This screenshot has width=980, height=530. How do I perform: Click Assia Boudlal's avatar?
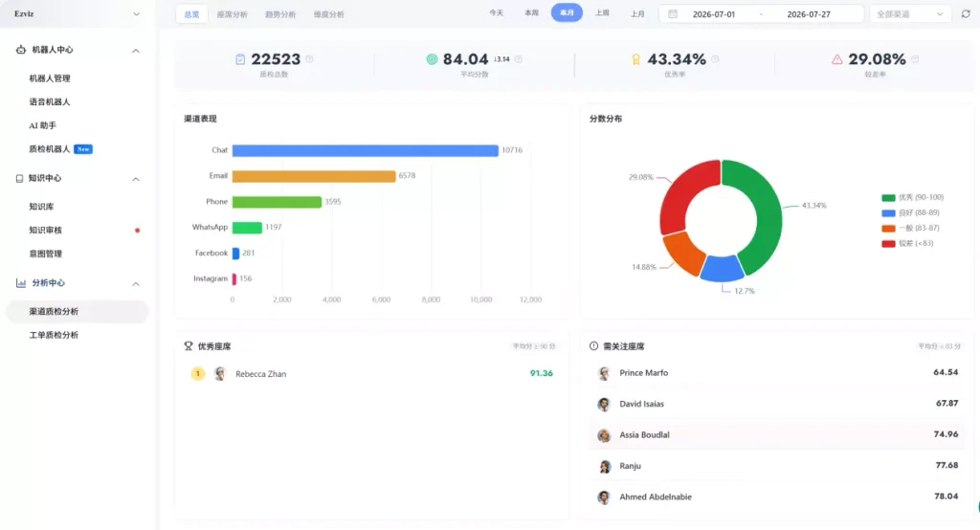click(604, 435)
